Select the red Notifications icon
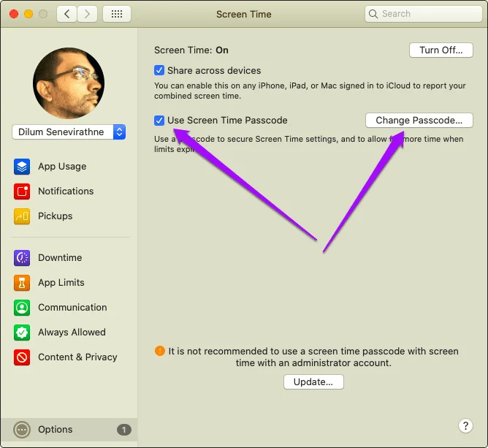This screenshot has width=488, height=448. pyautogui.click(x=22, y=191)
